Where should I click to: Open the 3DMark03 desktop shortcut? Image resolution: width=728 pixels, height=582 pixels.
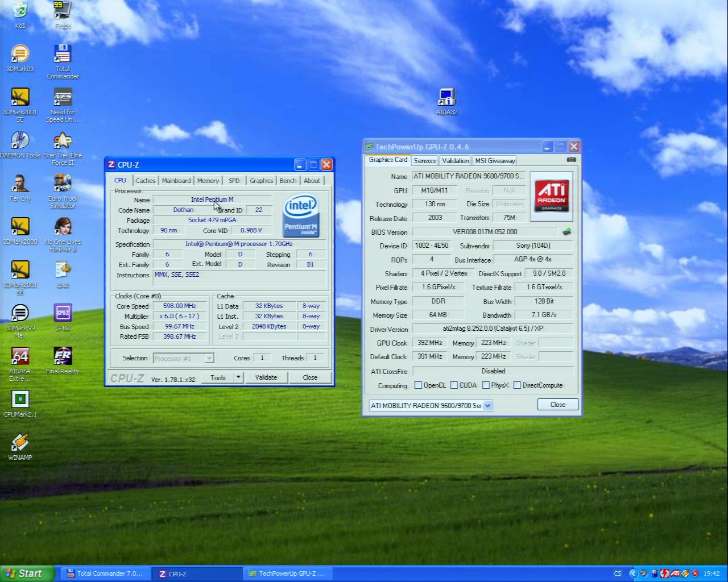(x=20, y=55)
